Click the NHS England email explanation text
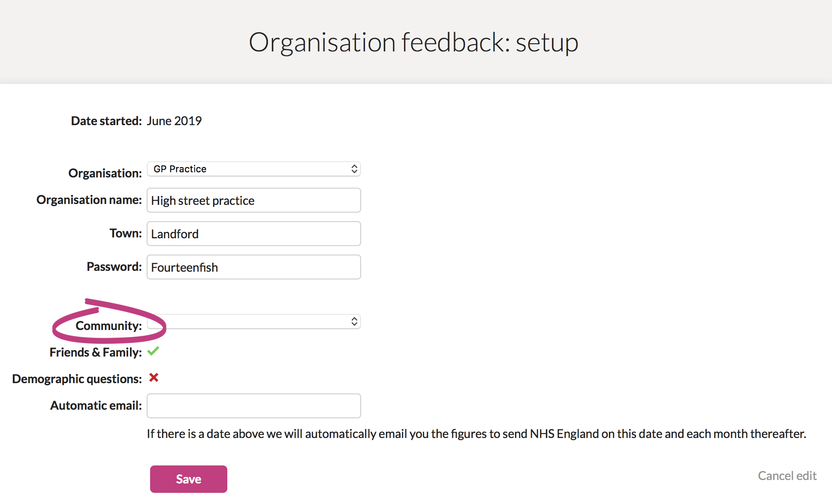Viewport: 832px width, 504px height. pyautogui.click(x=476, y=434)
